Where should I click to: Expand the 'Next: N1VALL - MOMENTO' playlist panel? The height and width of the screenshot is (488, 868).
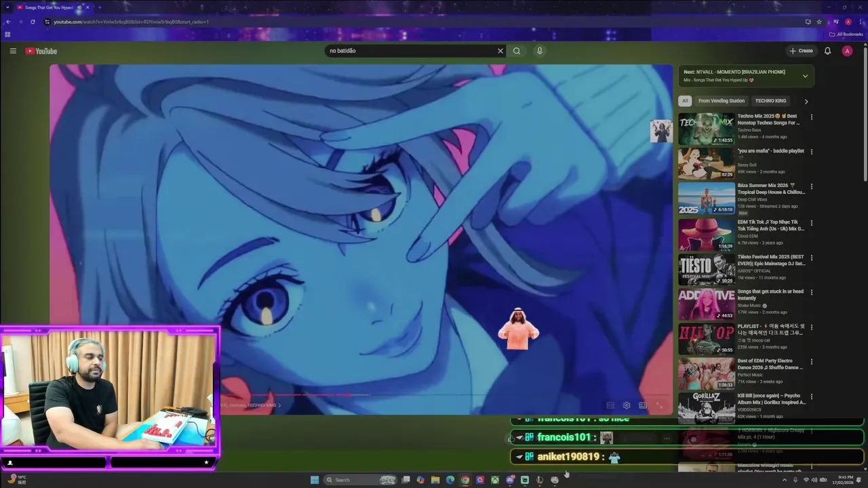pos(805,76)
